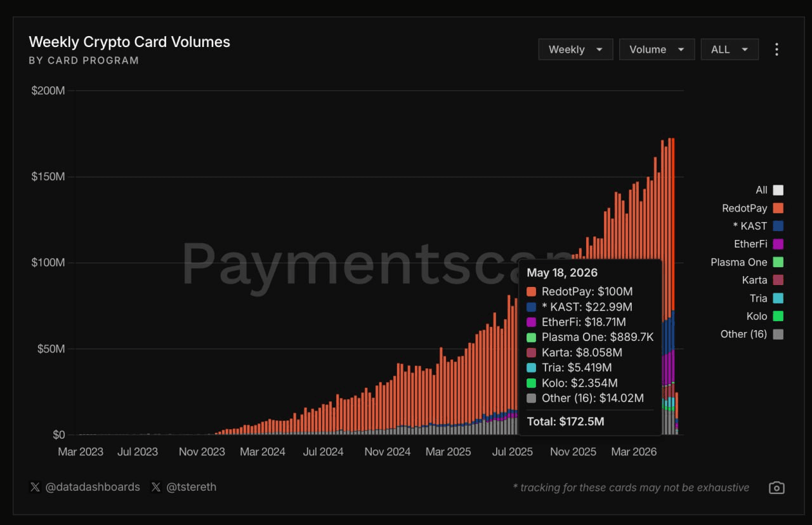Click the X logo beside @datadashboards

(35, 487)
